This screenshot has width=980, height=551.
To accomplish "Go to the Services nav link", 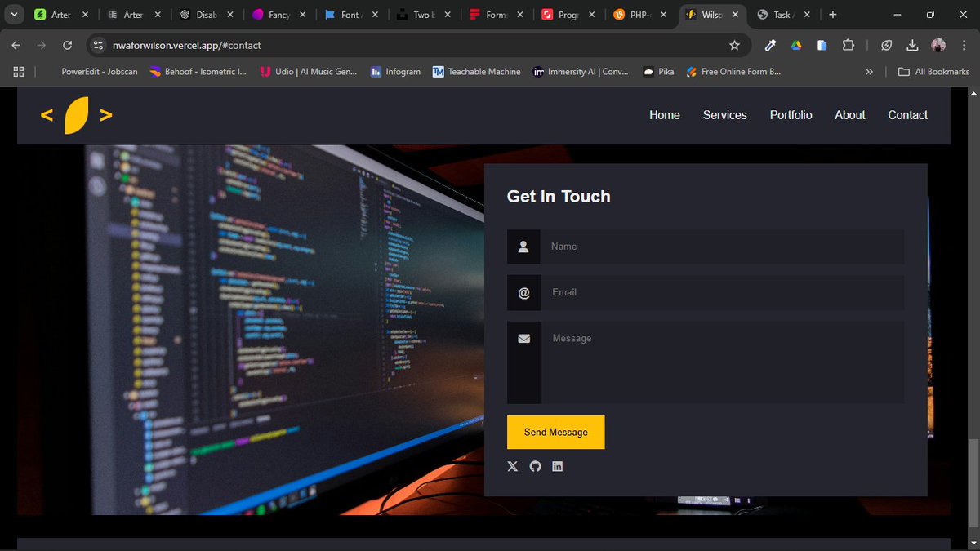I will 725,115.
